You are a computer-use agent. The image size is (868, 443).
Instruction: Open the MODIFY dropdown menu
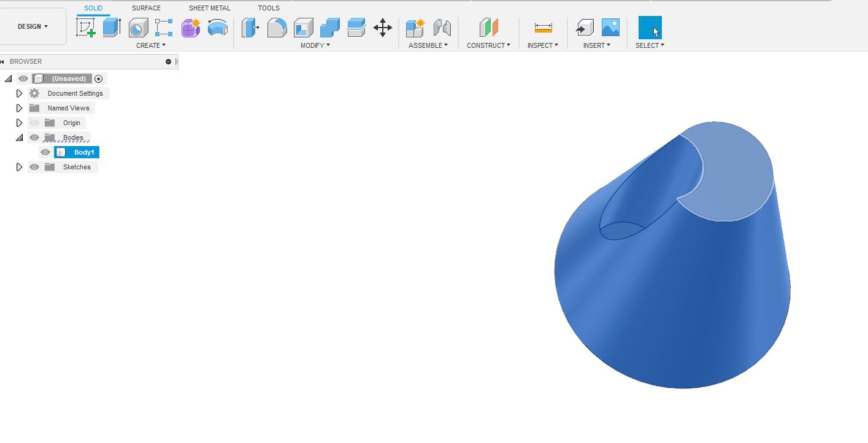315,45
